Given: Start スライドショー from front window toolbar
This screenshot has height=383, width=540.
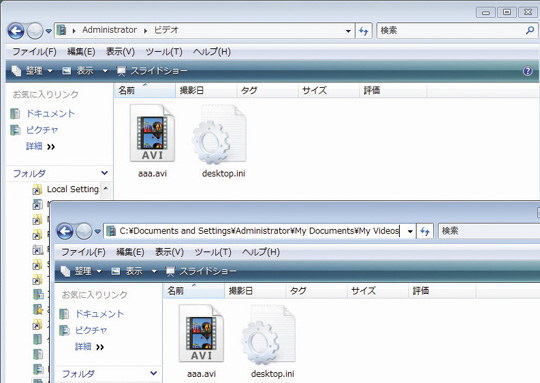Looking at the screenshot, I should [201, 271].
